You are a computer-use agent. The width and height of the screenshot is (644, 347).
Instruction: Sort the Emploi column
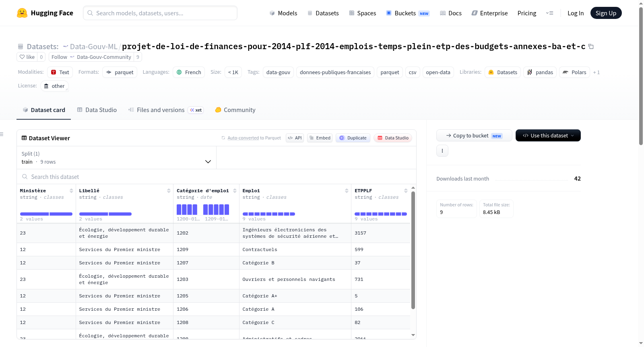[347, 191]
